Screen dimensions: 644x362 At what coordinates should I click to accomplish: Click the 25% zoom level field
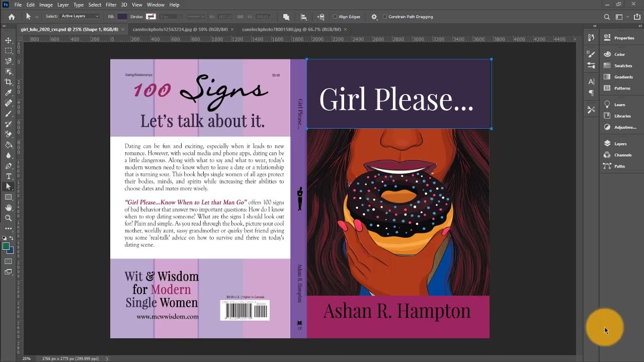coord(26,358)
